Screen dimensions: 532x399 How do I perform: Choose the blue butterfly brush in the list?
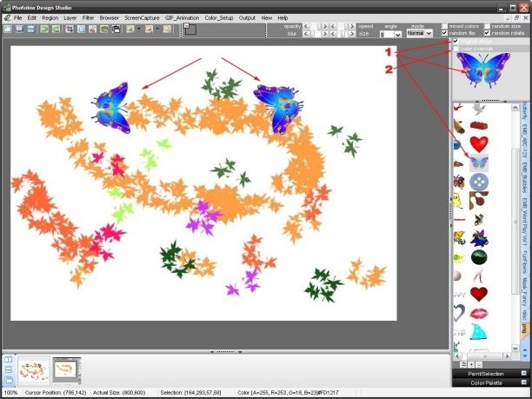tap(479, 163)
